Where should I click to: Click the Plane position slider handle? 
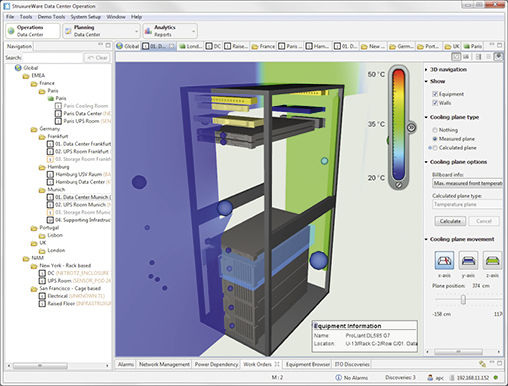click(x=463, y=299)
